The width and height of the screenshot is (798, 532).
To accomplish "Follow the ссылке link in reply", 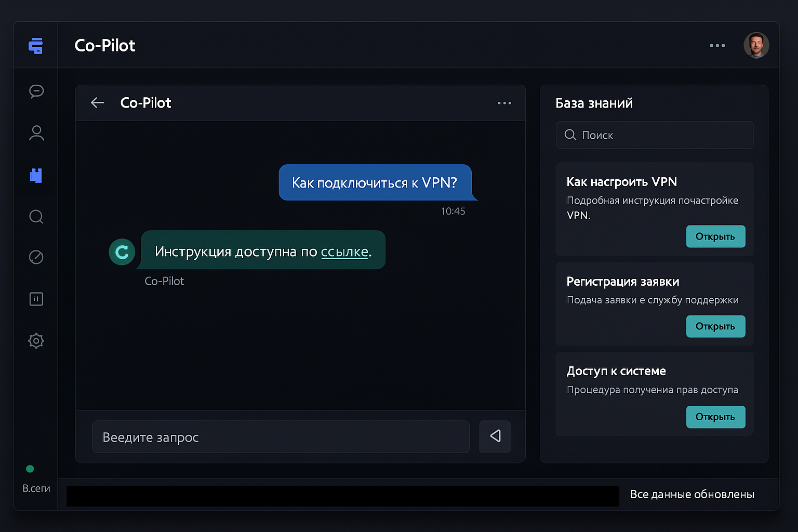I will point(344,252).
